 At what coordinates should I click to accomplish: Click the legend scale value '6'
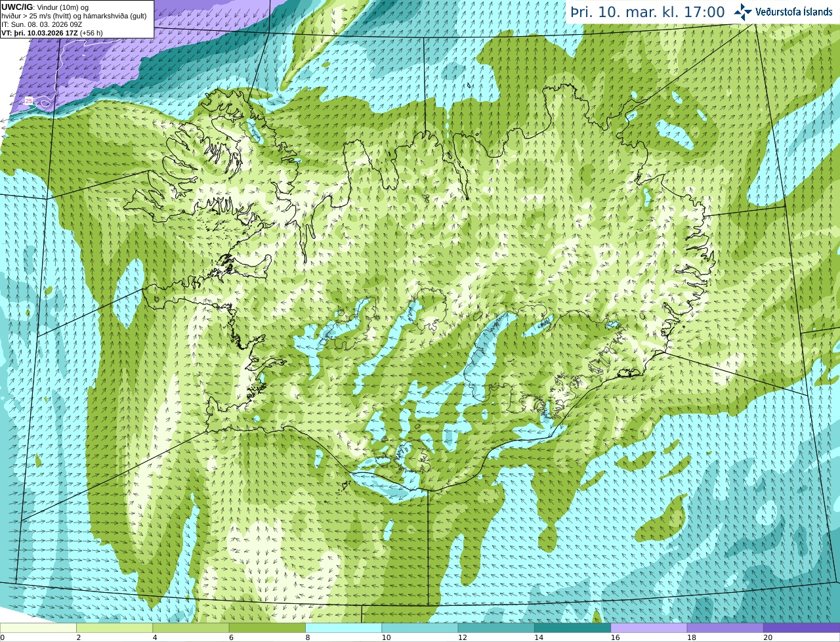(231, 637)
